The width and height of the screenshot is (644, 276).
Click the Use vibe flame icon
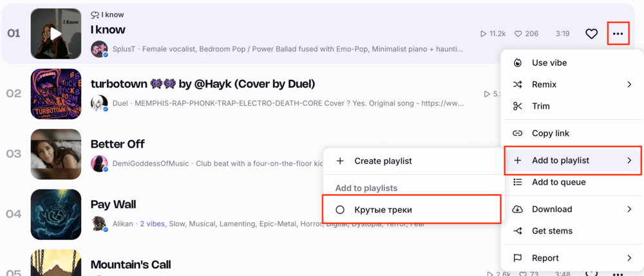pos(518,63)
